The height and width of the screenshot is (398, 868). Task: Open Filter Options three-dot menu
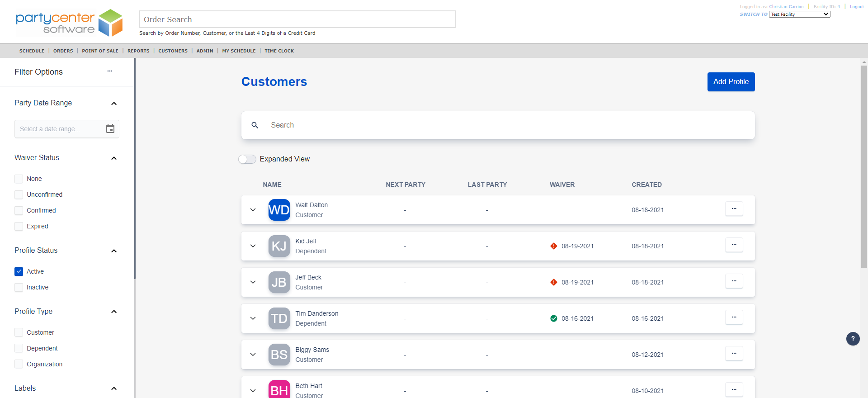pos(110,71)
